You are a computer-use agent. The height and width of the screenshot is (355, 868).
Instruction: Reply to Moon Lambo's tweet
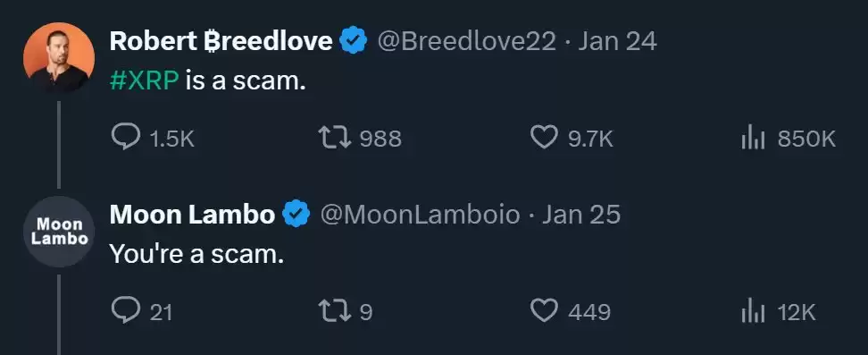142,310
